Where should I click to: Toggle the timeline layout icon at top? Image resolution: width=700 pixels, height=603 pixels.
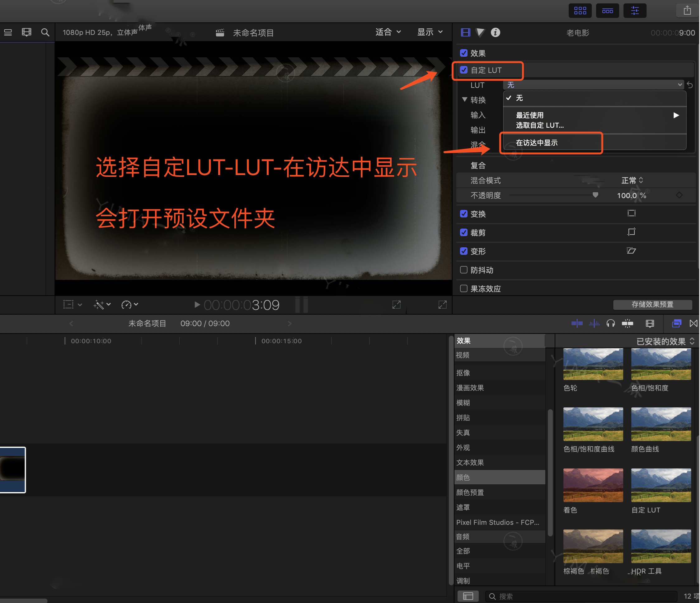(x=607, y=11)
